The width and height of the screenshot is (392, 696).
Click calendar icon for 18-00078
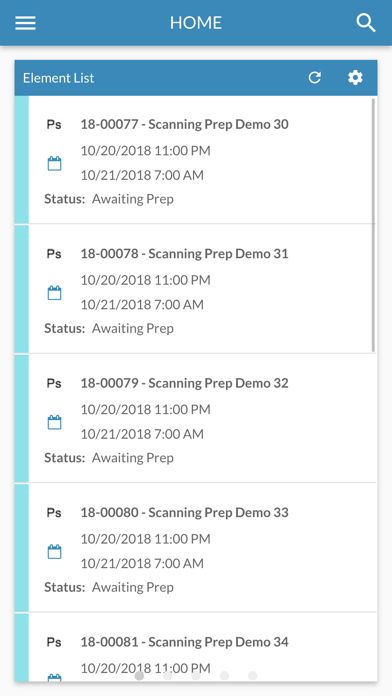click(x=54, y=293)
